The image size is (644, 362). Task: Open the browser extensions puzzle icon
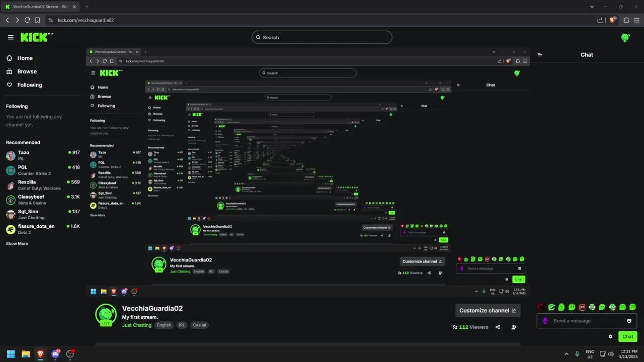(626, 20)
